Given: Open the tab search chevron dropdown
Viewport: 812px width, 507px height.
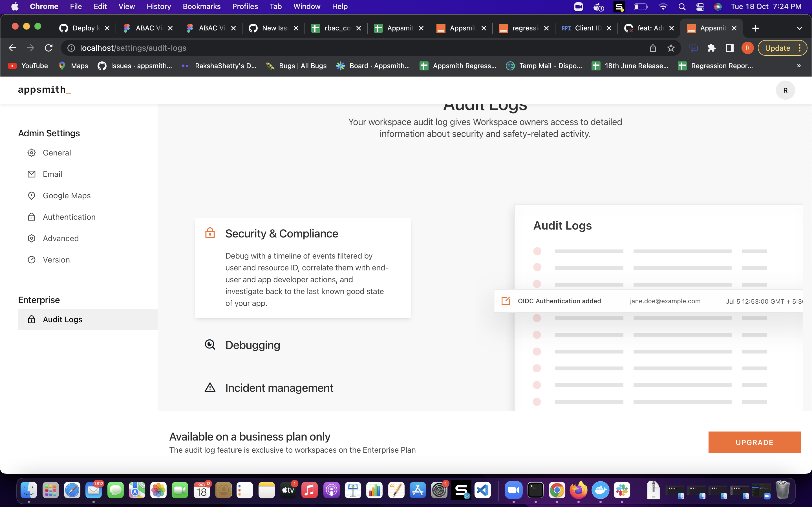Looking at the screenshot, I should 799,28.
